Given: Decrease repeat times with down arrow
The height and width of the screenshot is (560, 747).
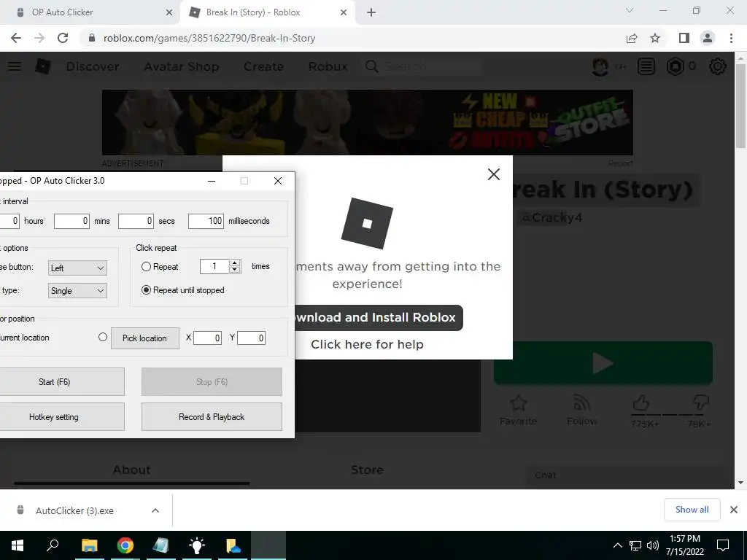Looking at the screenshot, I should click(x=234, y=270).
